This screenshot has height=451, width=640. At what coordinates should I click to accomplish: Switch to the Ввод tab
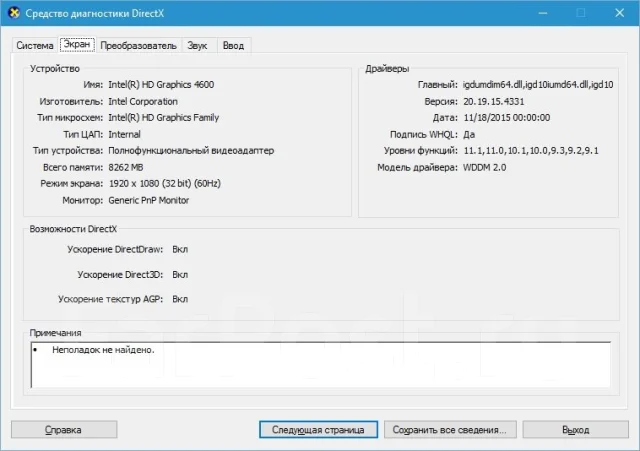click(x=233, y=46)
